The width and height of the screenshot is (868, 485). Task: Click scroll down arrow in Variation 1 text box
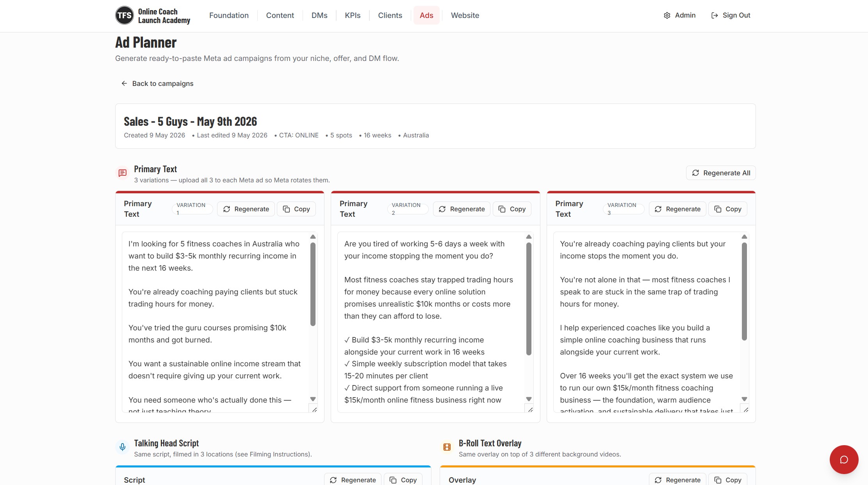pyautogui.click(x=313, y=399)
